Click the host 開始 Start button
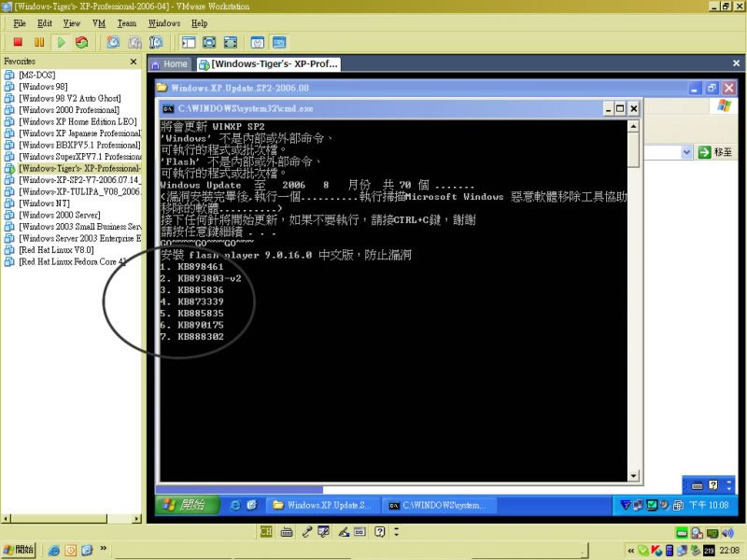 tap(19, 551)
